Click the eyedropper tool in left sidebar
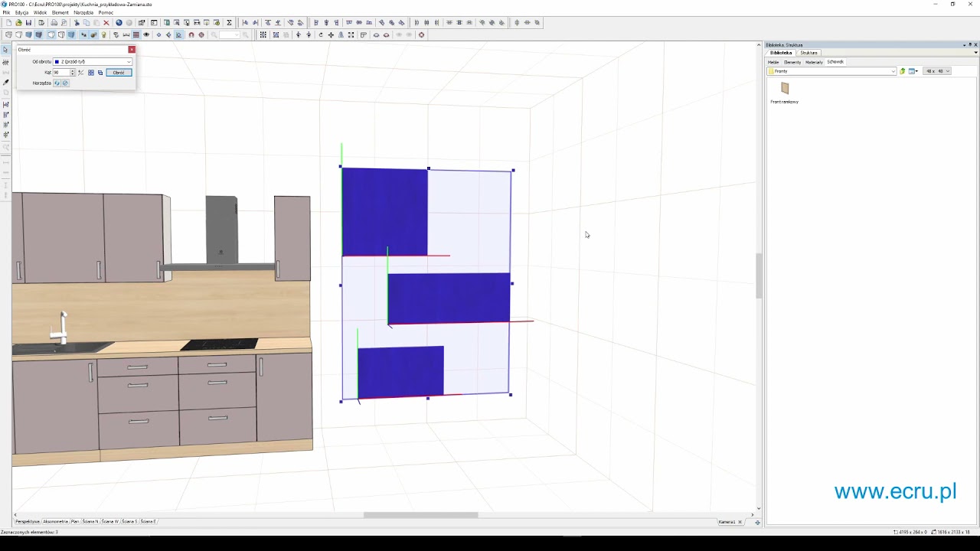This screenshot has height=551, width=980. (x=6, y=82)
